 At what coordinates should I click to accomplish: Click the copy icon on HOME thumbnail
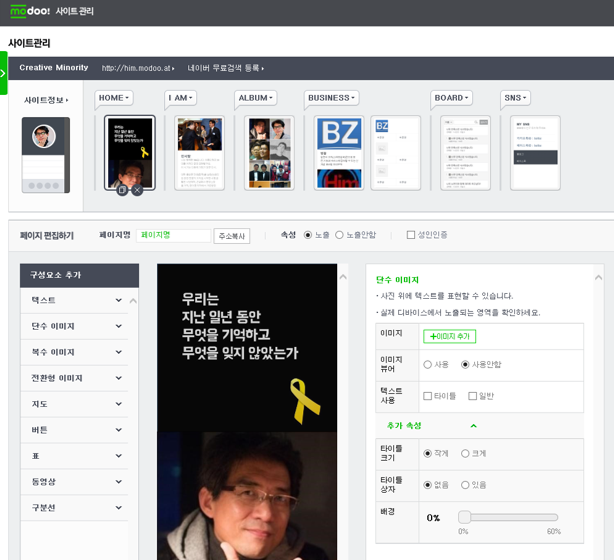tap(122, 190)
